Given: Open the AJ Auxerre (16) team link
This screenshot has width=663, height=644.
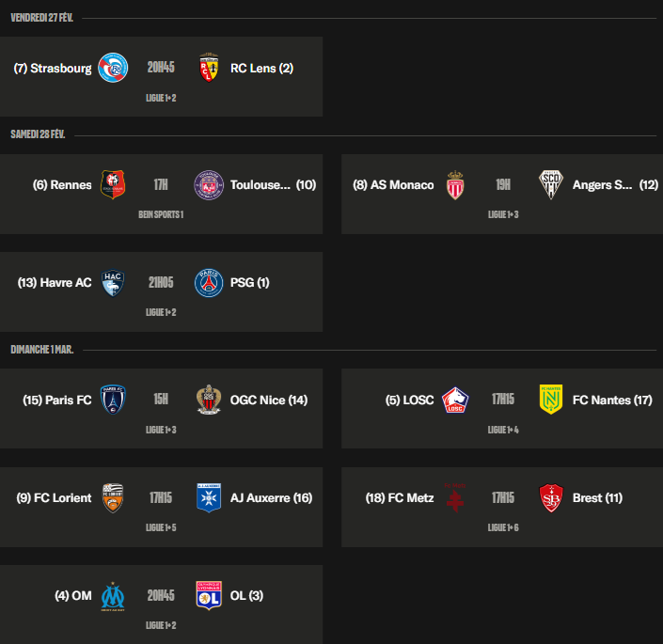Looking at the screenshot, I should [271, 498].
